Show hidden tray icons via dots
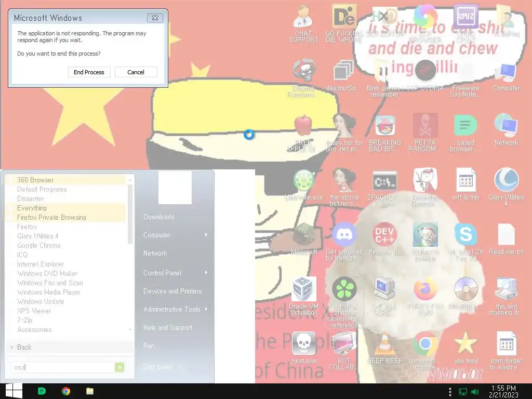 [450, 392]
